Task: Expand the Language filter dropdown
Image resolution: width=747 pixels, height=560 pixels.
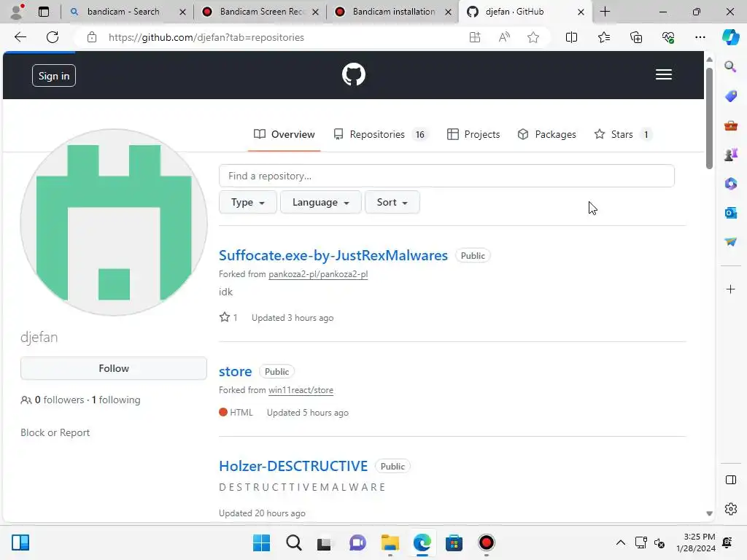Action: point(321,203)
